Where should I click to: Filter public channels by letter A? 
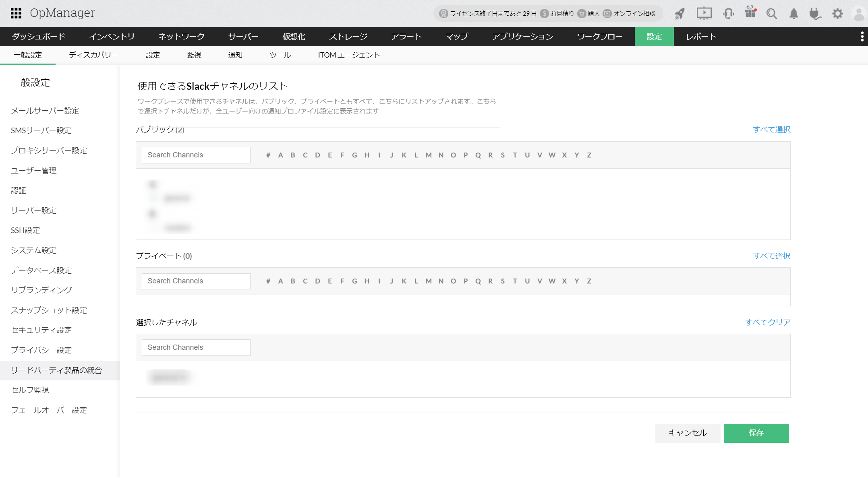[x=280, y=155]
